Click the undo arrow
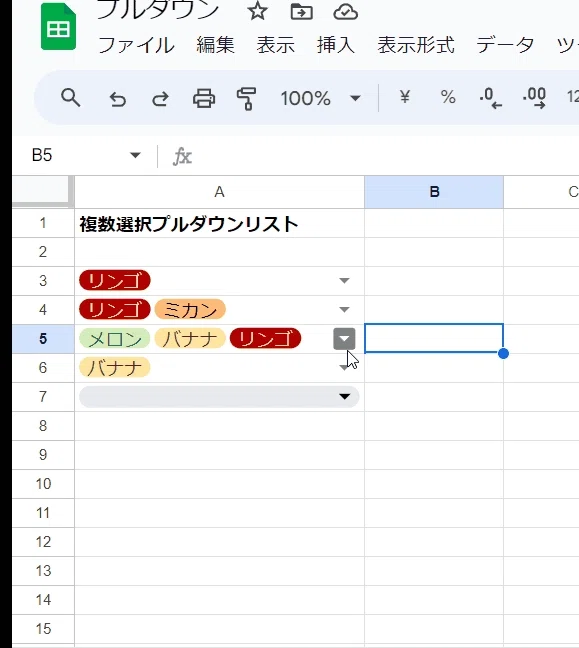Viewport: 579px width, 648px height. [x=117, y=99]
